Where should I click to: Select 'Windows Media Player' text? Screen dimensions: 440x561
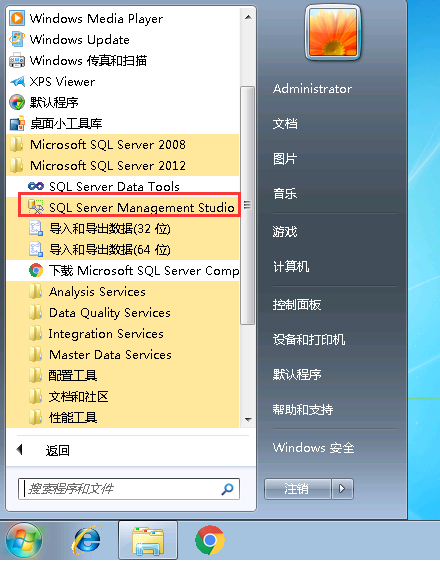click(96, 18)
